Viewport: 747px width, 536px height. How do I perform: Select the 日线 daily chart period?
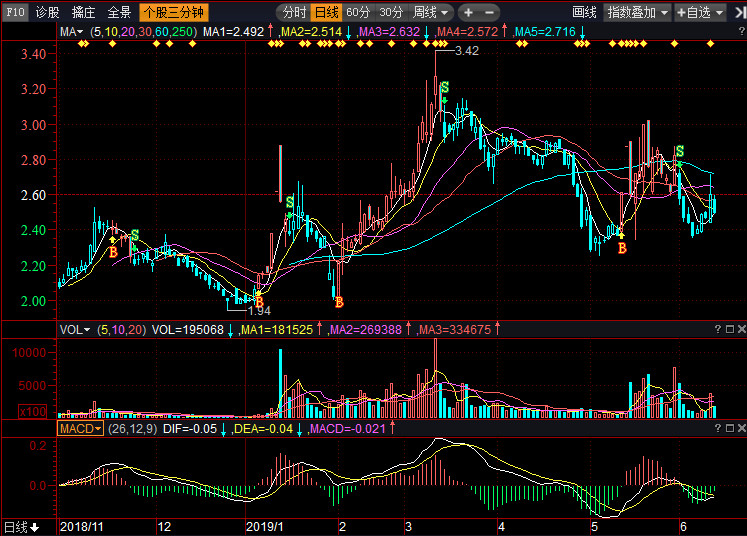pos(326,13)
